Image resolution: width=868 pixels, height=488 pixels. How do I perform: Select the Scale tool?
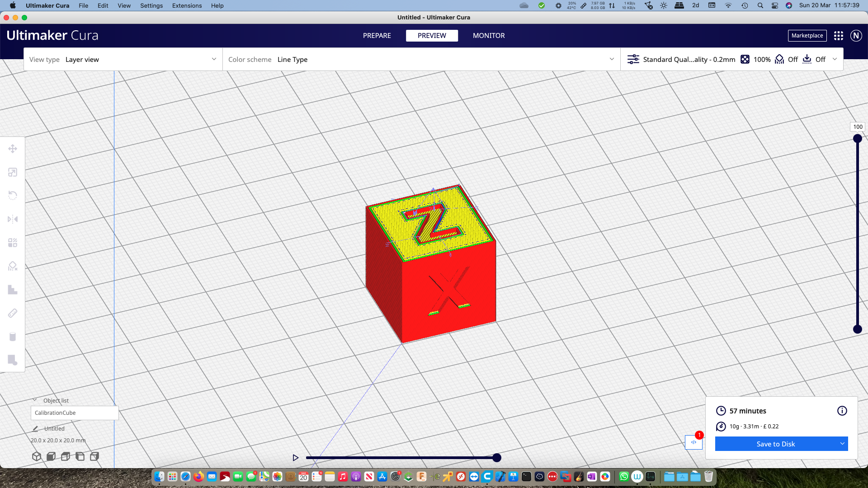(x=13, y=172)
